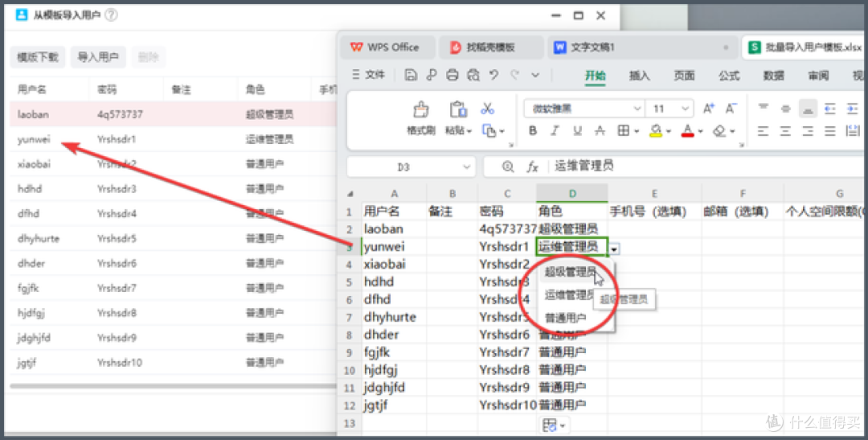This screenshot has height=440, width=868.
Task: Decrease font size with A- icon
Action: click(x=731, y=109)
